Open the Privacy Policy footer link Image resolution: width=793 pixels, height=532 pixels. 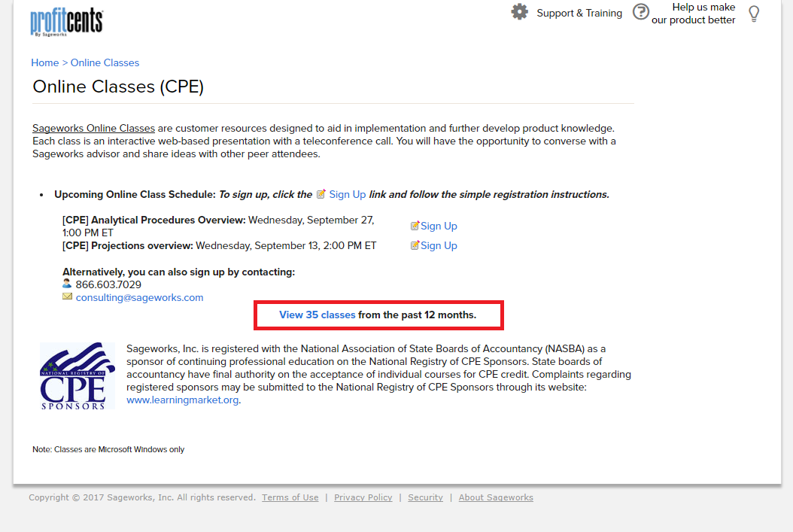click(x=363, y=497)
